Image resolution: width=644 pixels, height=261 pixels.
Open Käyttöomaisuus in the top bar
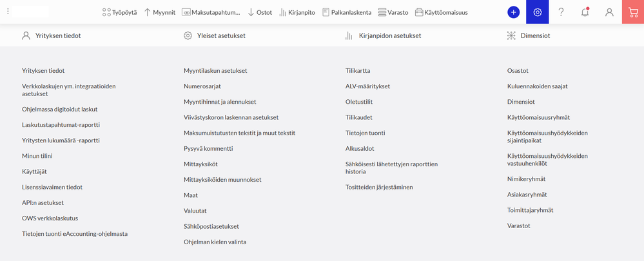442,12
